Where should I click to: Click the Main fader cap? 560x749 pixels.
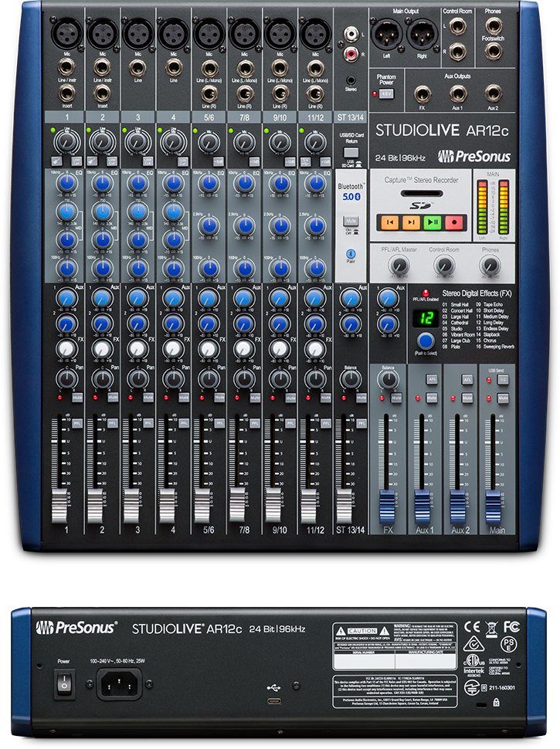pyautogui.click(x=493, y=506)
